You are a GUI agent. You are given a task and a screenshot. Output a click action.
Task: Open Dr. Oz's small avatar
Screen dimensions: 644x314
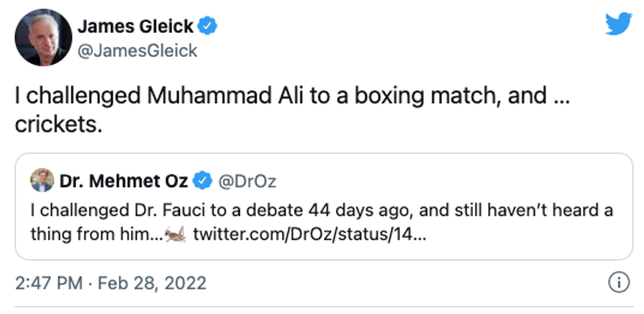pyautogui.click(x=42, y=181)
